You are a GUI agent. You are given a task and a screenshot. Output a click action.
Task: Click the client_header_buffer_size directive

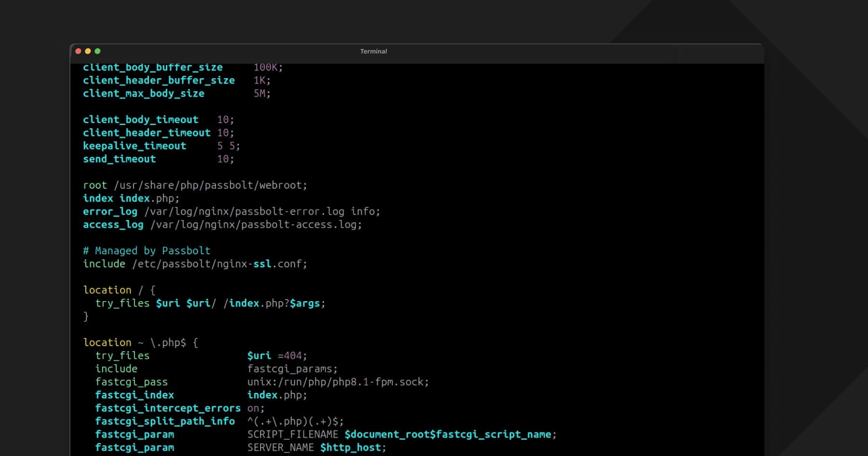coord(159,81)
